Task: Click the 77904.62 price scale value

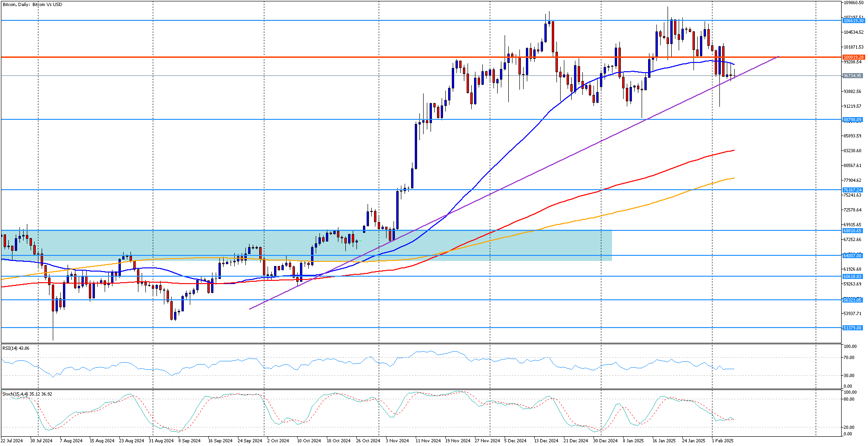Action: 852,180
